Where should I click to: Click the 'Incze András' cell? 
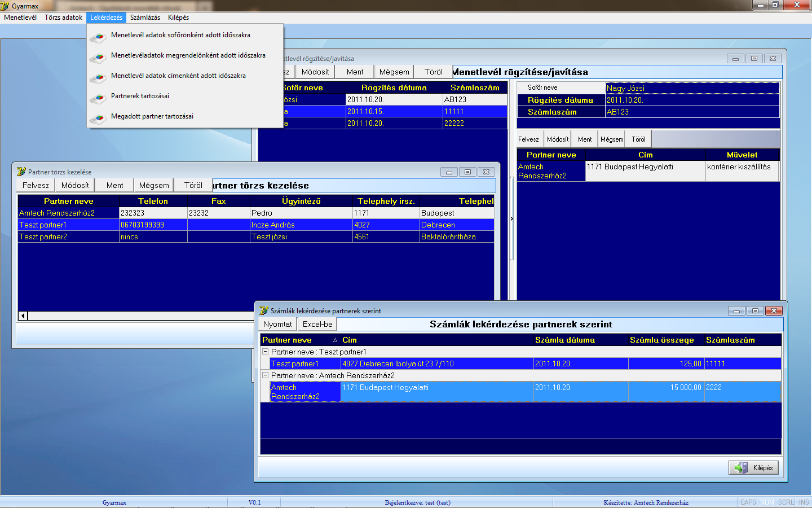pyautogui.click(x=301, y=225)
